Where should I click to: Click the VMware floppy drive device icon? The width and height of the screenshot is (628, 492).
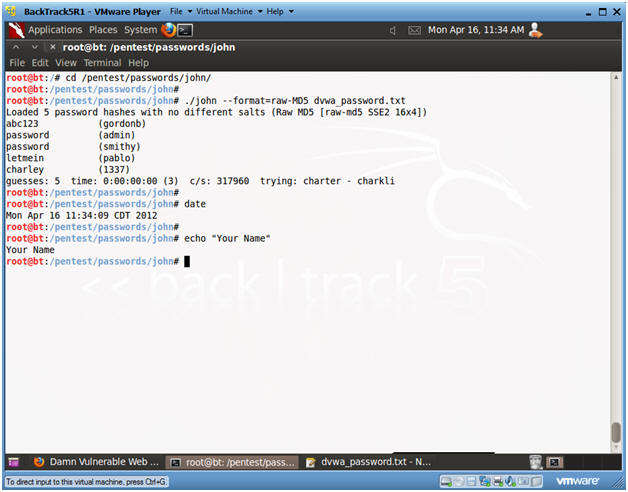472,481
